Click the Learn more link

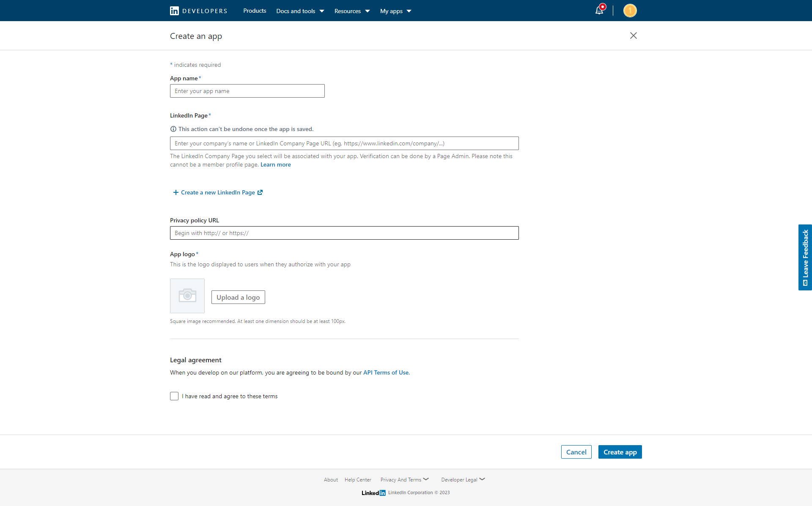pos(275,164)
